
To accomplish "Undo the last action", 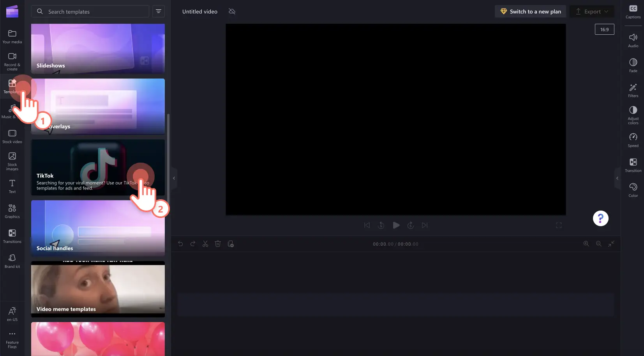I will [x=180, y=244].
